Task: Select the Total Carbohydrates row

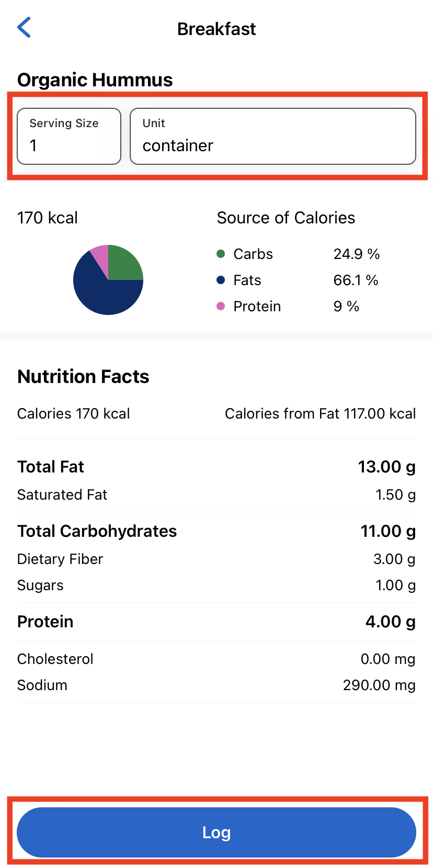Action: coord(216,531)
